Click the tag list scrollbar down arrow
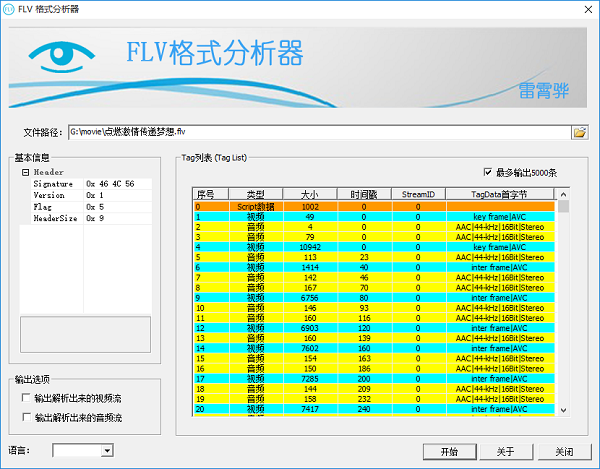Viewport: 600px width, 469px height. (563, 408)
